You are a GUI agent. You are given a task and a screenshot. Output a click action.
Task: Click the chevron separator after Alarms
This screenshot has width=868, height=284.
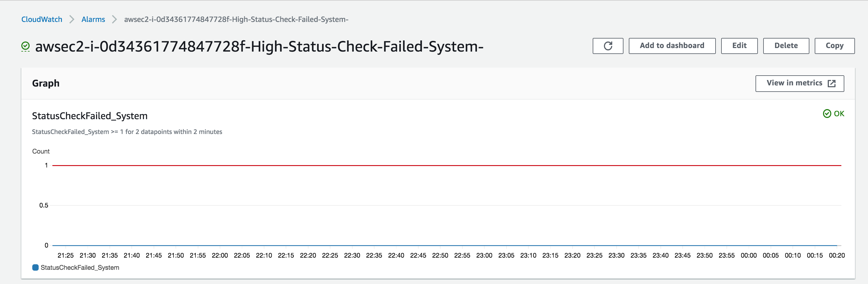coord(115,19)
